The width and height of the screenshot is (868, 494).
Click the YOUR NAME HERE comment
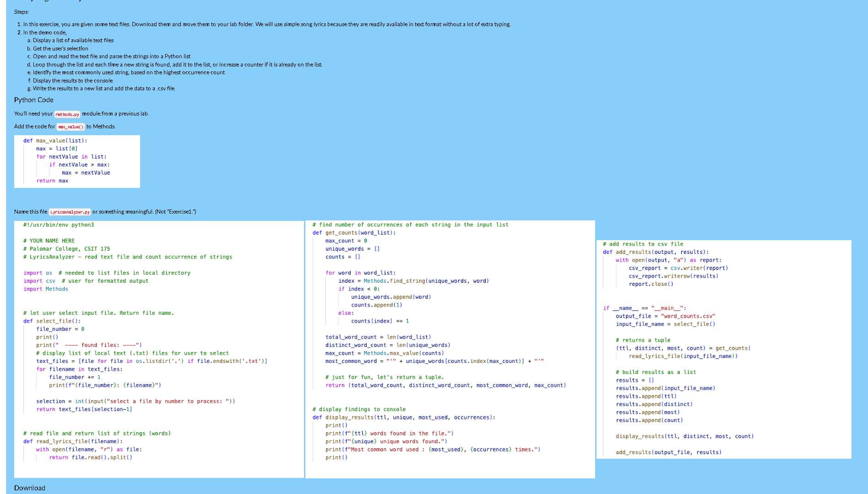[49, 241]
